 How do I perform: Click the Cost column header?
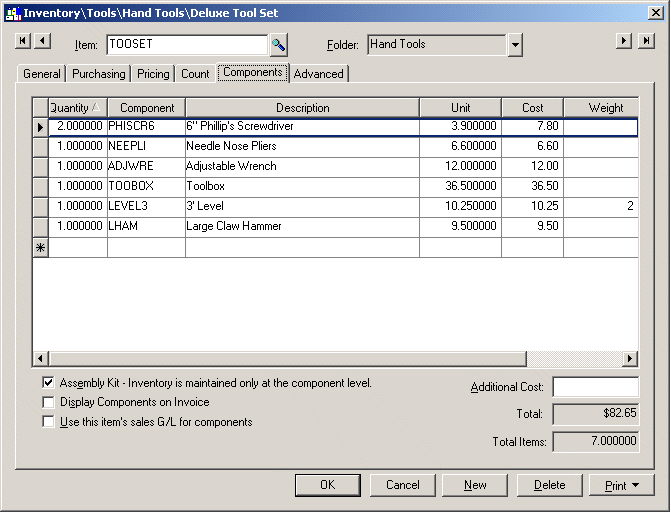point(533,107)
